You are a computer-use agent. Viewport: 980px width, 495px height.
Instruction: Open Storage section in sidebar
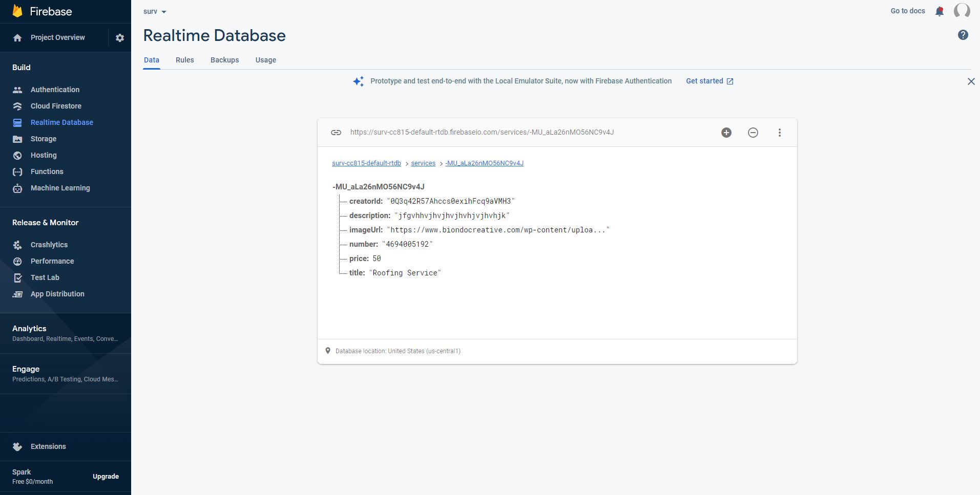pyautogui.click(x=44, y=139)
